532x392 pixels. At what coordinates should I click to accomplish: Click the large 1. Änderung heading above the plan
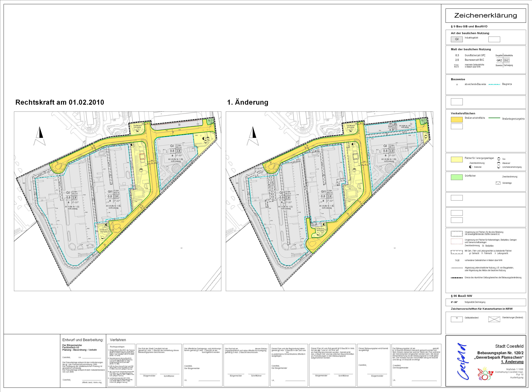tap(248, 102)
